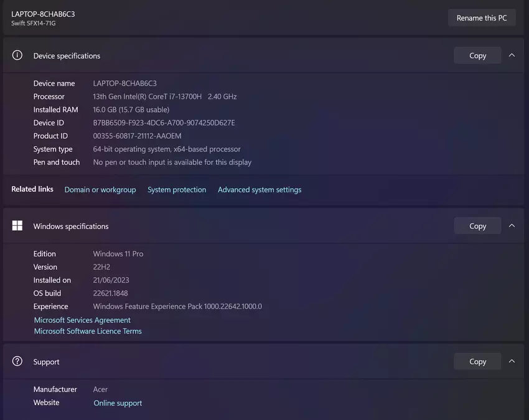The width and height of the screenshot is (529, 420).
Task: Collapse the Device specifications section chevron
Action: [512, 55]
